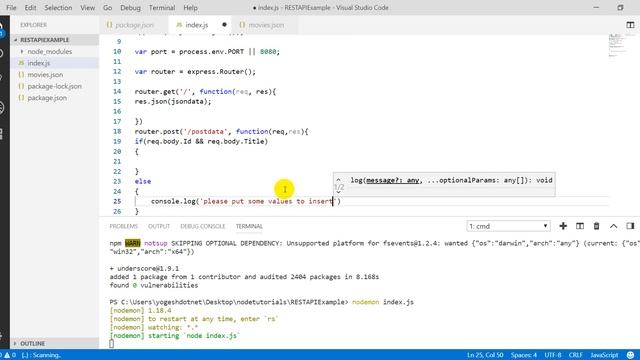This screenshot has width=640, height=360.
Task: Collapse the RESTAPIEXAMPLE folder section
Action: (55, 40)
